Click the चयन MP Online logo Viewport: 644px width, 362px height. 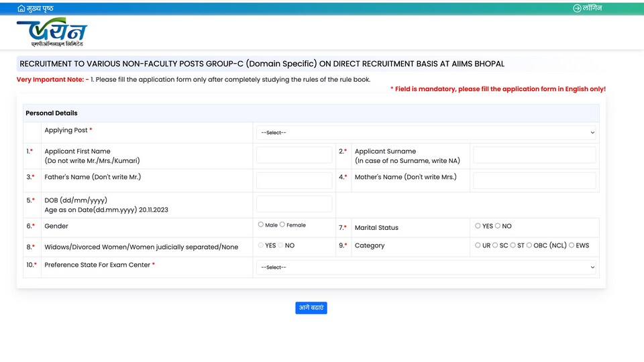pos(52,32)
